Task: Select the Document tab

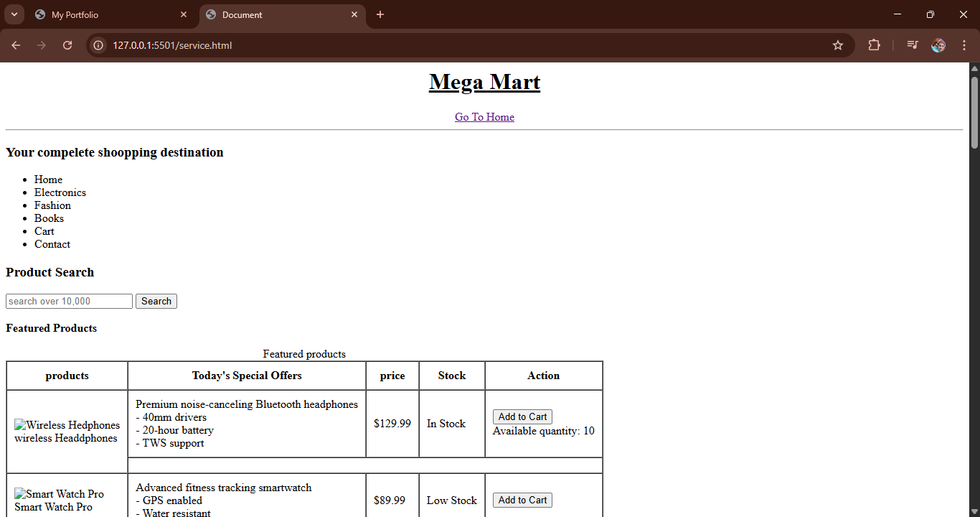Action: click(x=273, y=14)
